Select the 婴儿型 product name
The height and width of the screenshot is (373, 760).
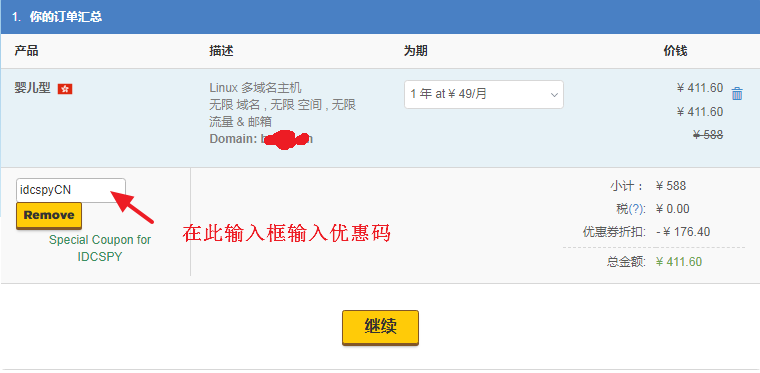(32, 89)
